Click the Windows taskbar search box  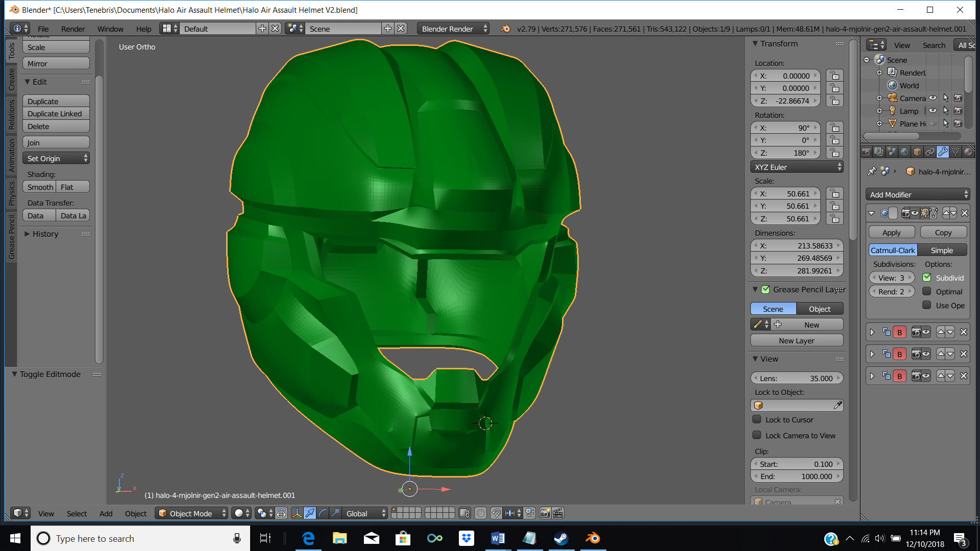coord(140,538)
